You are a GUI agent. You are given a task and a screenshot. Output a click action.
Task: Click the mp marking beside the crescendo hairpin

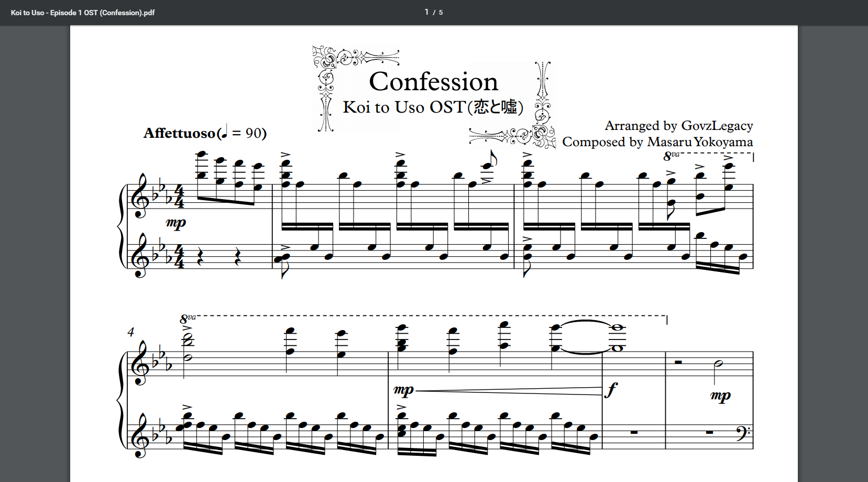coord(403,390)
